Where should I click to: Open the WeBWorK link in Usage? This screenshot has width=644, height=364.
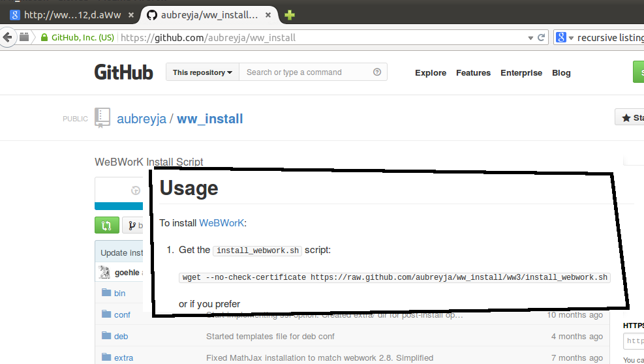coord(221,223)
